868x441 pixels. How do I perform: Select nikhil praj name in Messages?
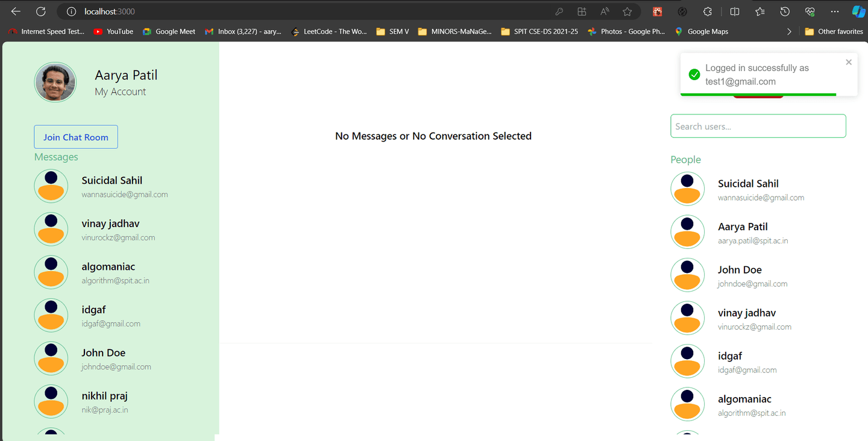tap(105, 396)
